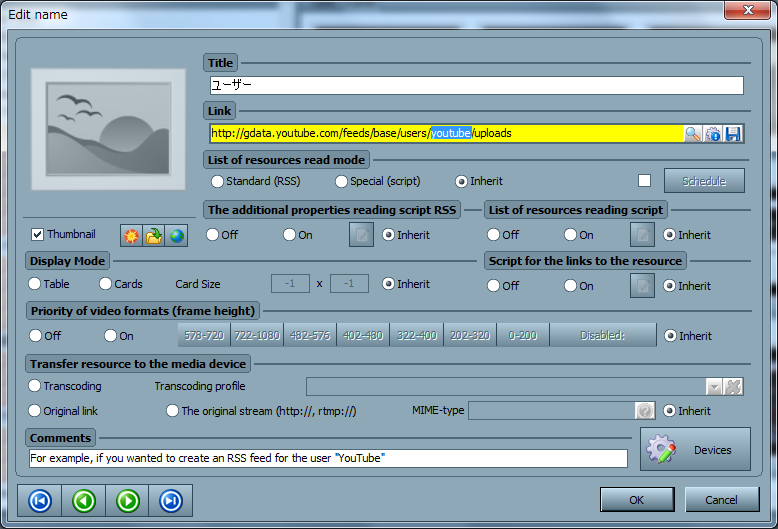This screenshot has width=778, height=529.
Task: Clear the transcoding profile with X icon
Action: click(733, 387)
